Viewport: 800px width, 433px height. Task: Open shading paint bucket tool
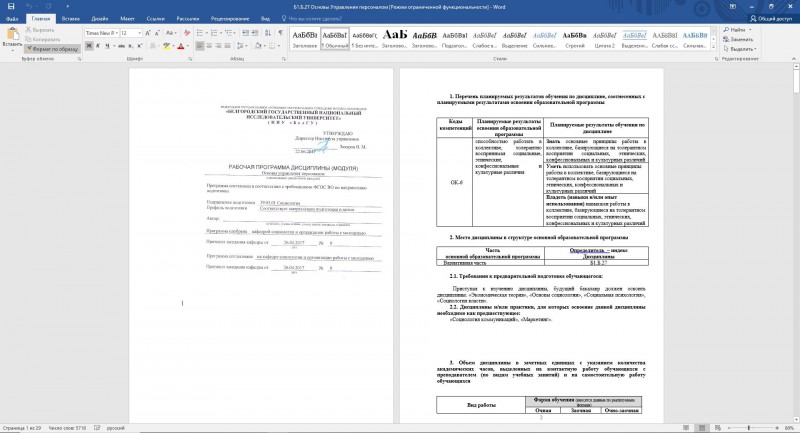tap(258, 46)
